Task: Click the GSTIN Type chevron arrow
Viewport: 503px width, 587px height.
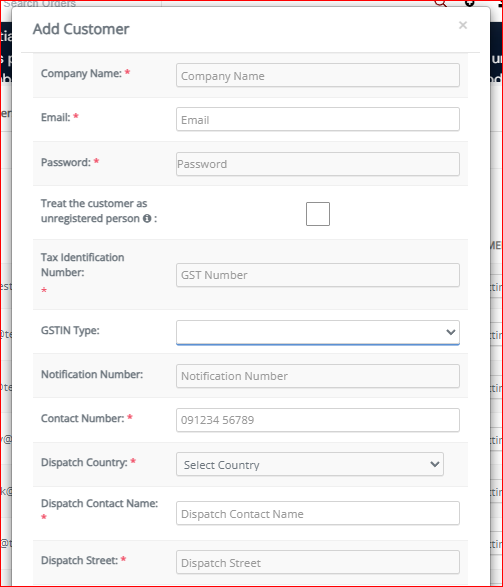Action: pyautogui.click(x=451, y=332)
